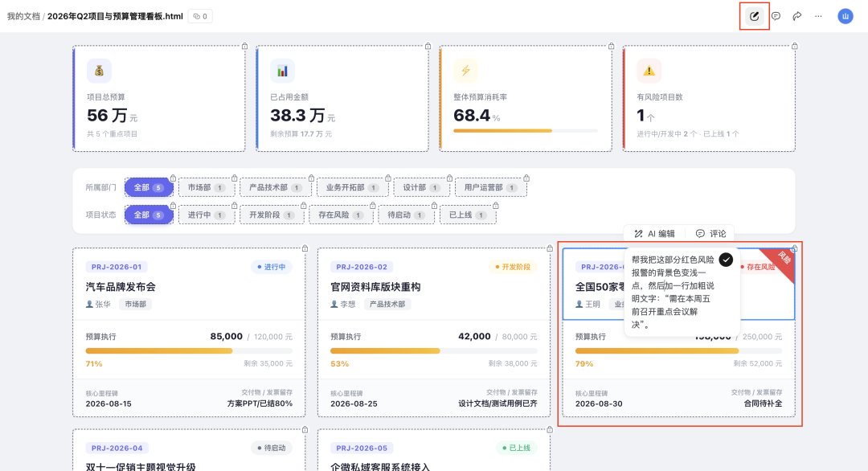Click 官网资料库版块重构 budget progress bar
868x471 pixels.
tap(433, 351)
